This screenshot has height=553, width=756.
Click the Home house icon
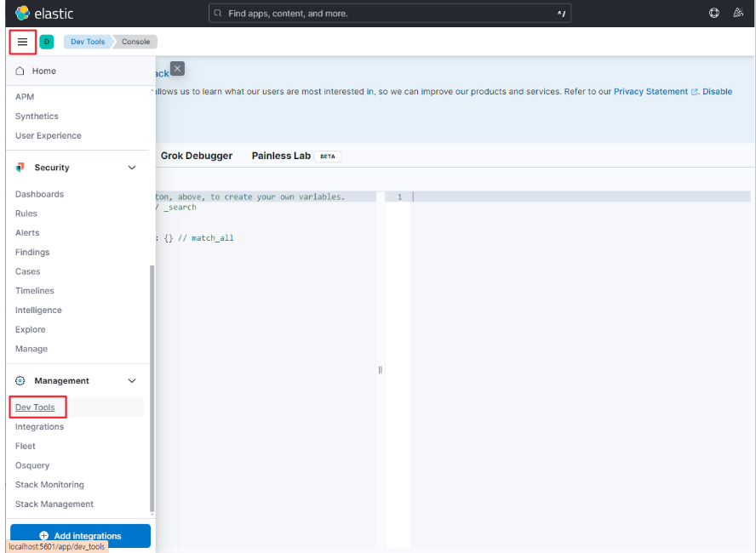(x=20, y=71)
